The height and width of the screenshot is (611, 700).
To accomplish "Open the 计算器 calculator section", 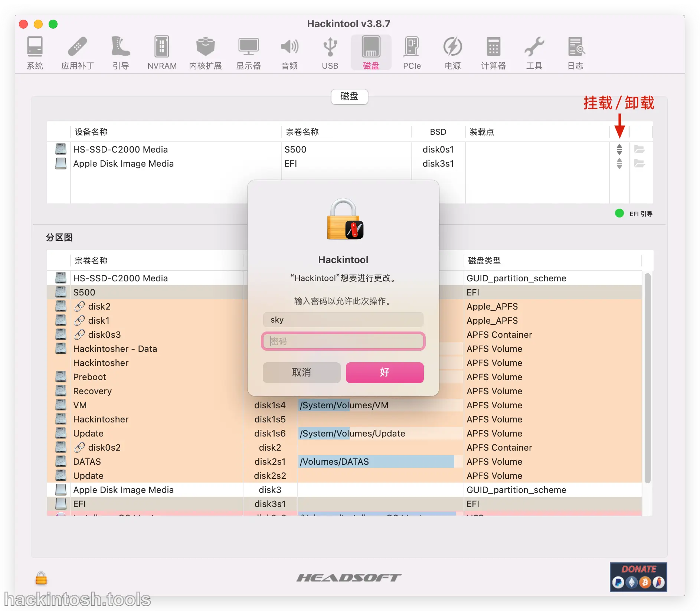I will tap(493, 53).
